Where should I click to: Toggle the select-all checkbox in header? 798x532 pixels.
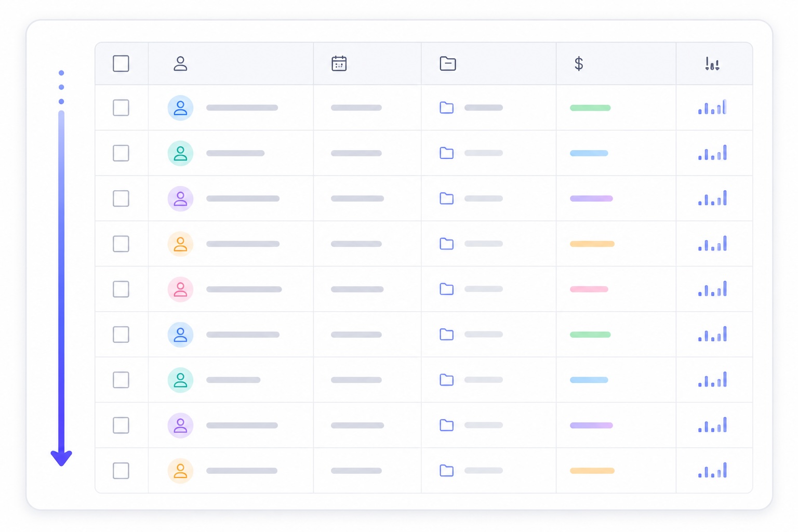click(x=121, y=63)
